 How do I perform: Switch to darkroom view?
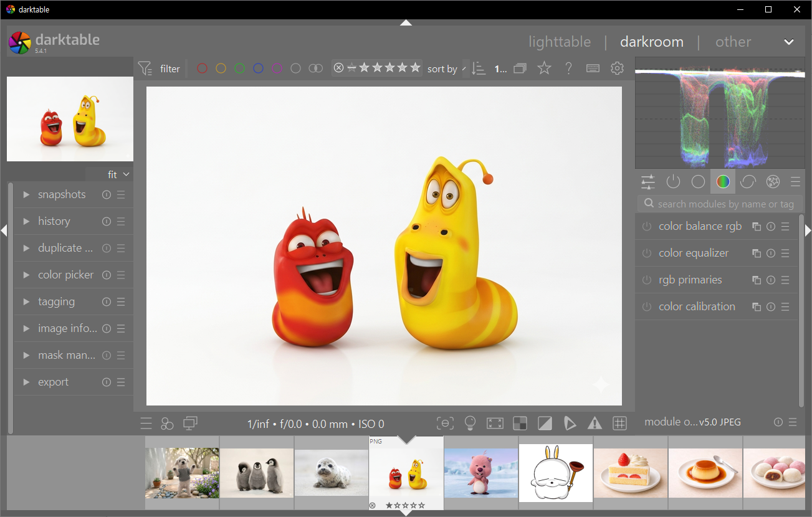tap(652, 42)
